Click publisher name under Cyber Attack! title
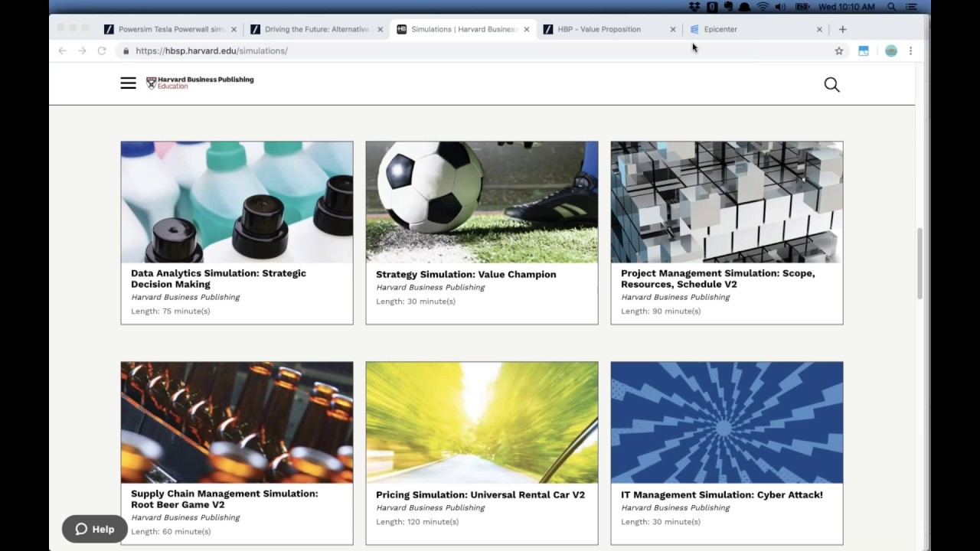Image resolution: width=980 pixels, height=551 pixels. pos(675,507)
